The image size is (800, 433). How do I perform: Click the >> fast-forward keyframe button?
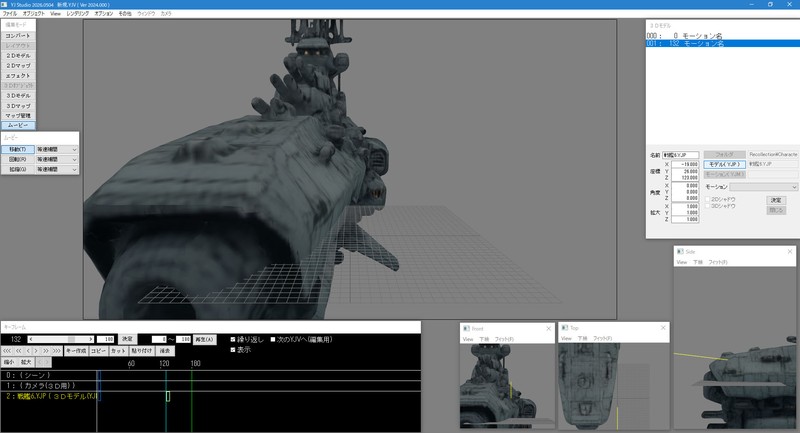45,351
